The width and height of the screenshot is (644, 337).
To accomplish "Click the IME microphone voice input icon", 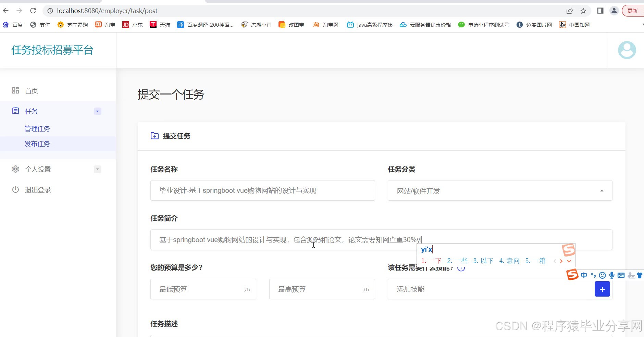I will click(x=612, y=275).
